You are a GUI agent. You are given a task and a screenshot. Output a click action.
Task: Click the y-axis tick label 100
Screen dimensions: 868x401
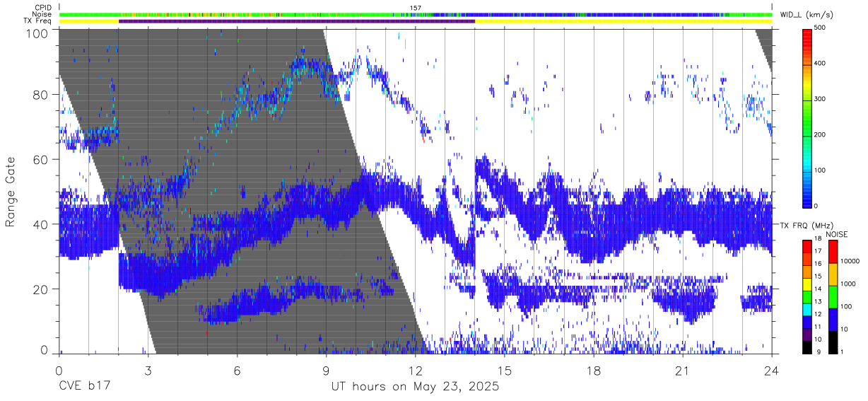[38, 33]
